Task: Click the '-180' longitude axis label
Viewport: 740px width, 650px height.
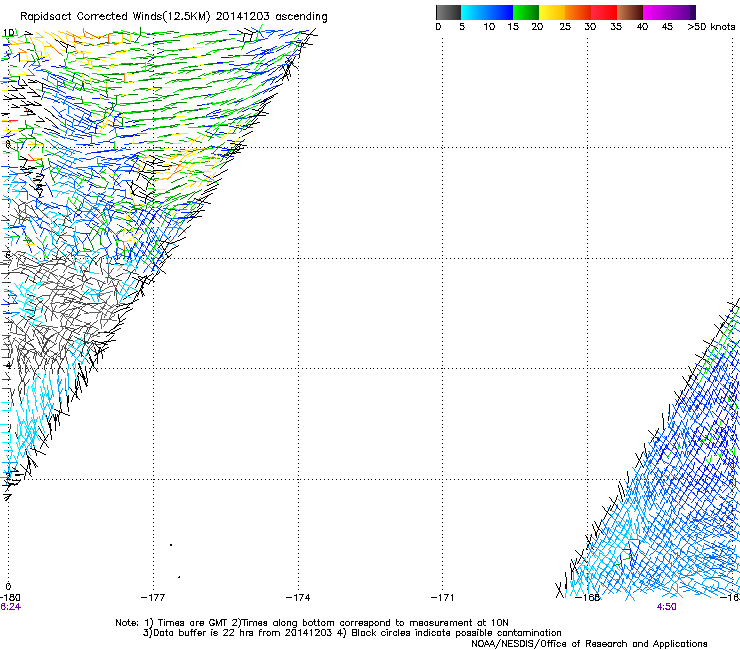Action: pos(10,598)
